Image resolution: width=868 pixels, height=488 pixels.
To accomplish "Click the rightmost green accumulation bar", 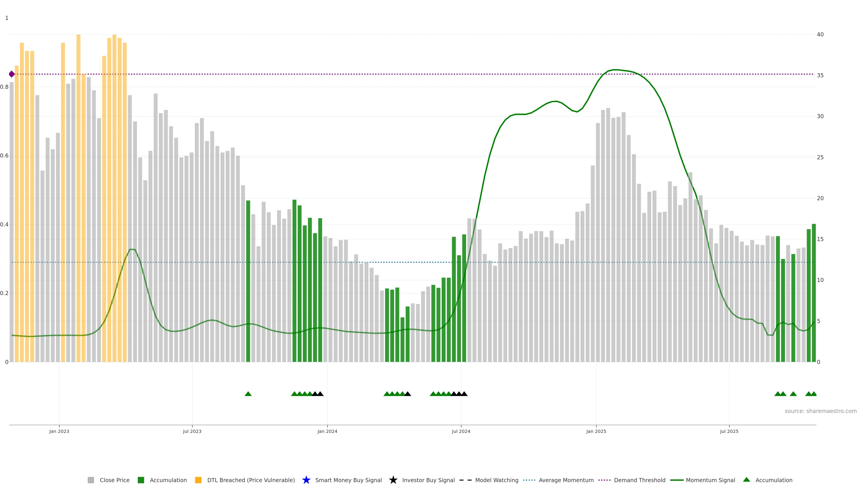I will click(814, 293).
